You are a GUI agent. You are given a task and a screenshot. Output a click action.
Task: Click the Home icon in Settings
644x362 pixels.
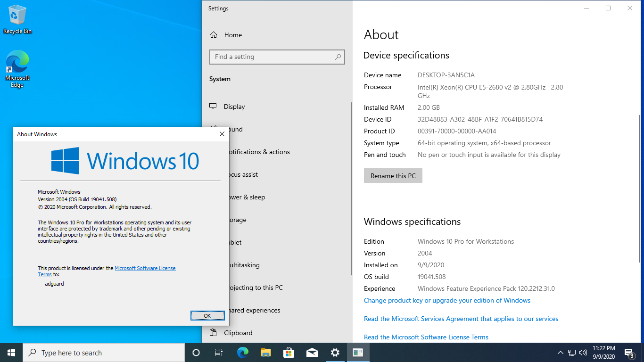pos(214,35)
